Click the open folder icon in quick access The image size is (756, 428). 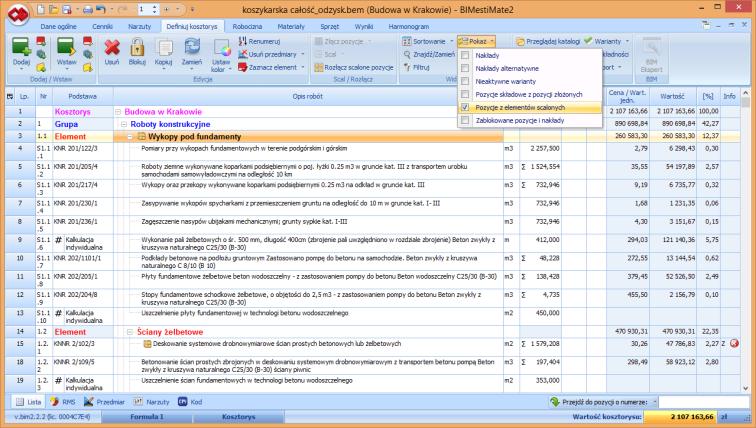coord(54,9)
